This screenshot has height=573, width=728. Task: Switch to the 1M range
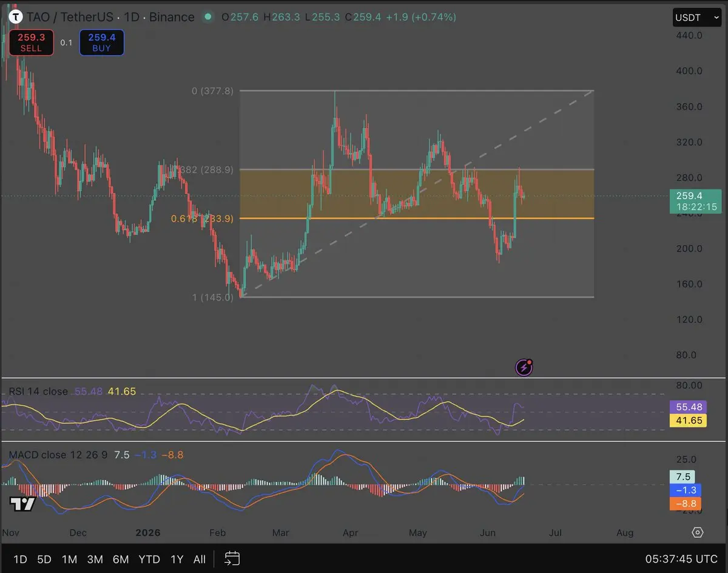69,559
